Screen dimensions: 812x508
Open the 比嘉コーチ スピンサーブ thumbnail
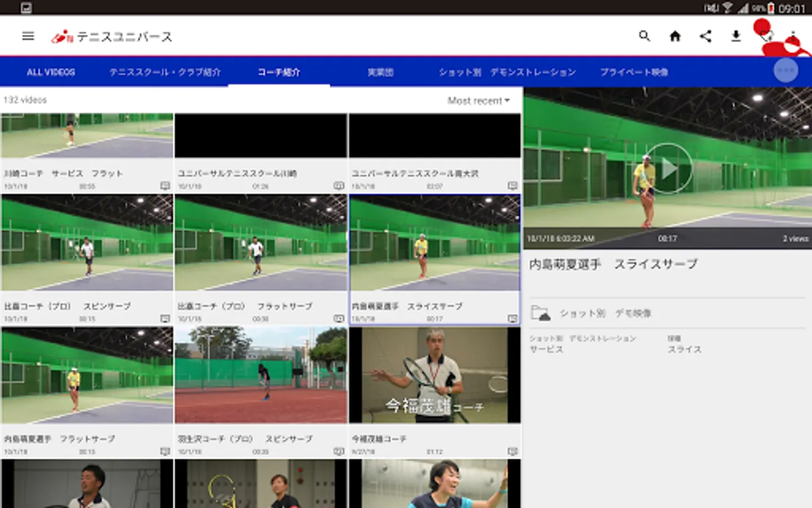pyautogui.click(x=87, y=243)
